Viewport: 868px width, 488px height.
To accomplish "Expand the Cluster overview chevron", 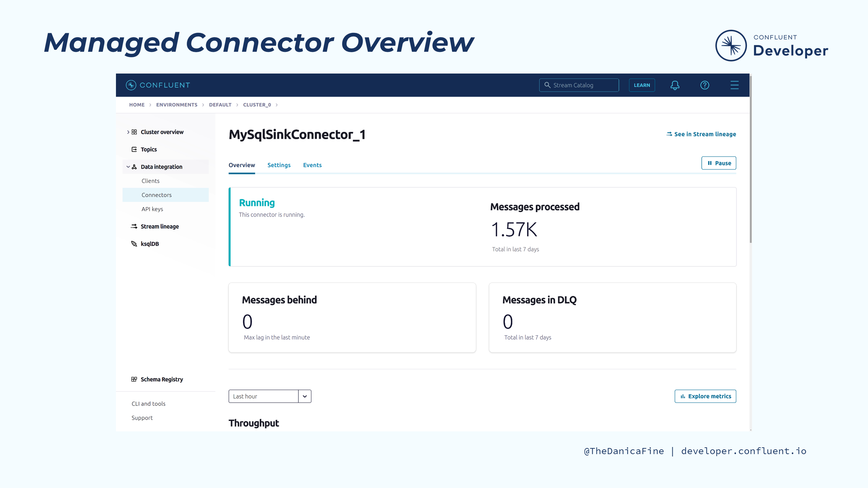I will 128,132.
